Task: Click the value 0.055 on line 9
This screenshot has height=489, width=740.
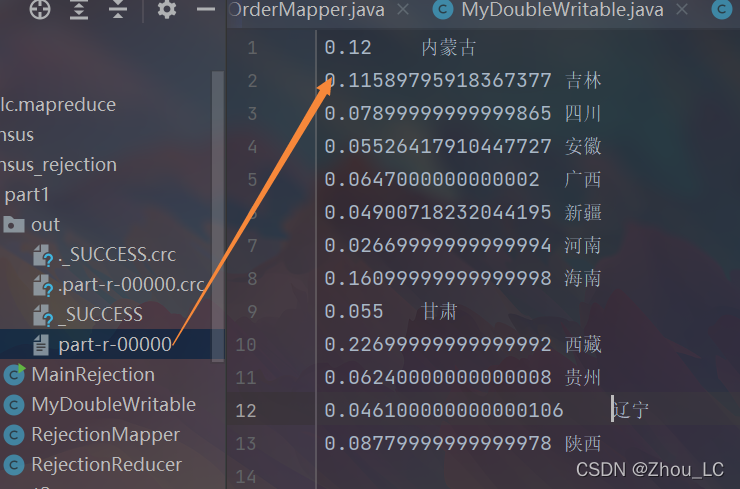Action: click(354, 312)
